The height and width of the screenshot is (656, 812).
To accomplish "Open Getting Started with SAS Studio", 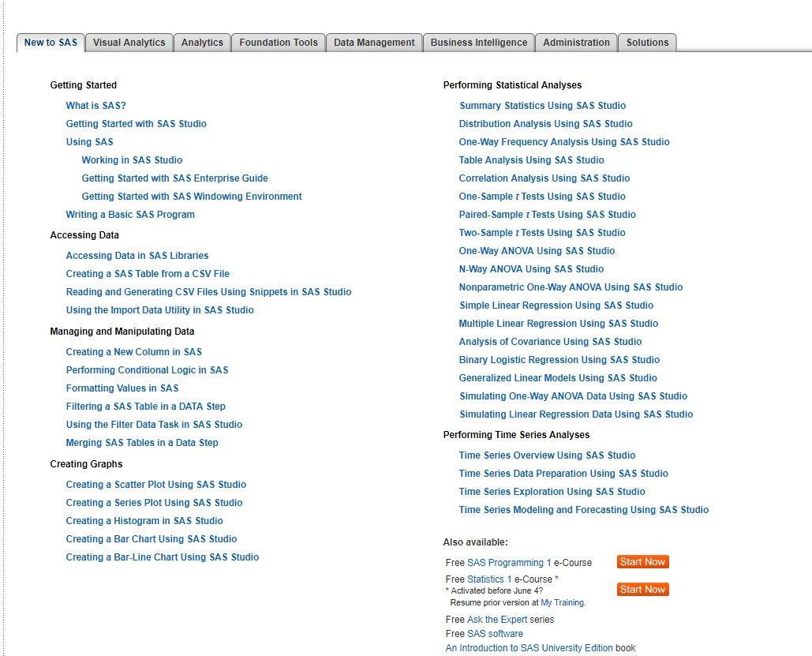I will (136, 124).
